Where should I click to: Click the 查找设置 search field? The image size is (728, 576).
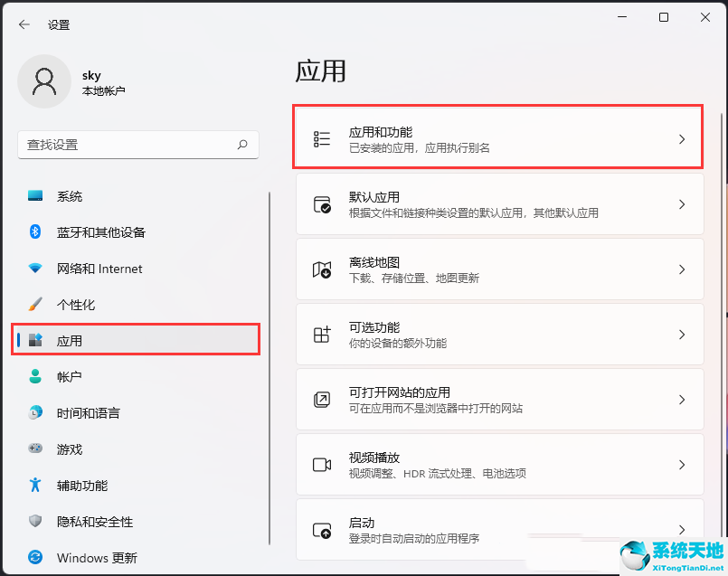tap(137, 145)
